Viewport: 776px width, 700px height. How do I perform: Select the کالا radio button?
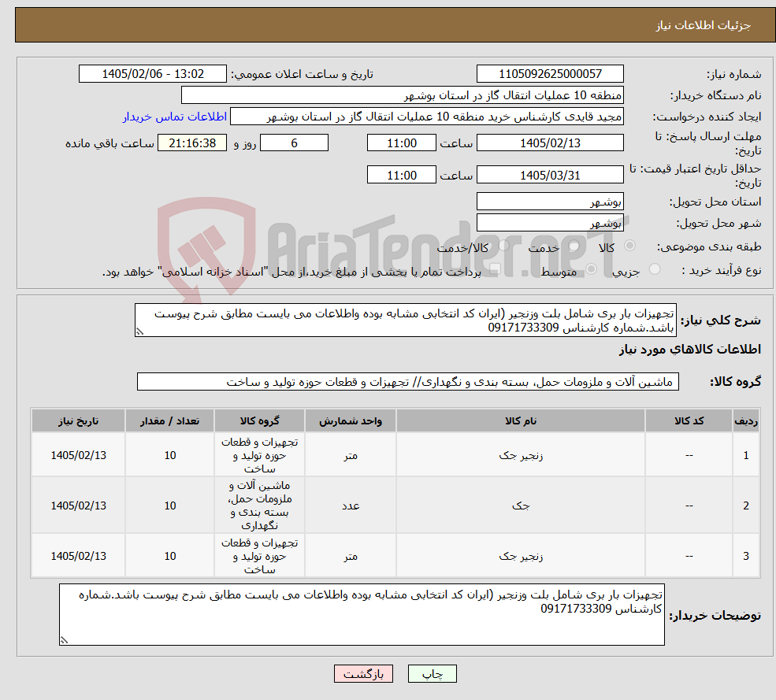tap(630, 246)
